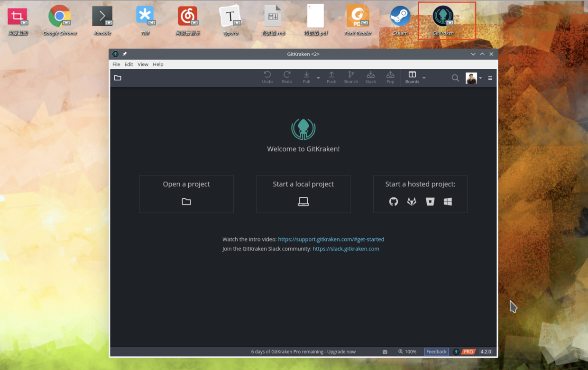This screenshot has height=370, width=588.
Task: Start a hosted project on GitLab
Action: [x=412, y=202]
